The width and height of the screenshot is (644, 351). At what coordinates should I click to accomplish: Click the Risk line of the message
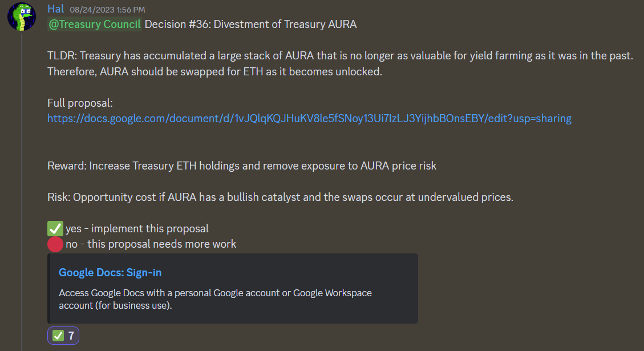(x=280, y=197)
